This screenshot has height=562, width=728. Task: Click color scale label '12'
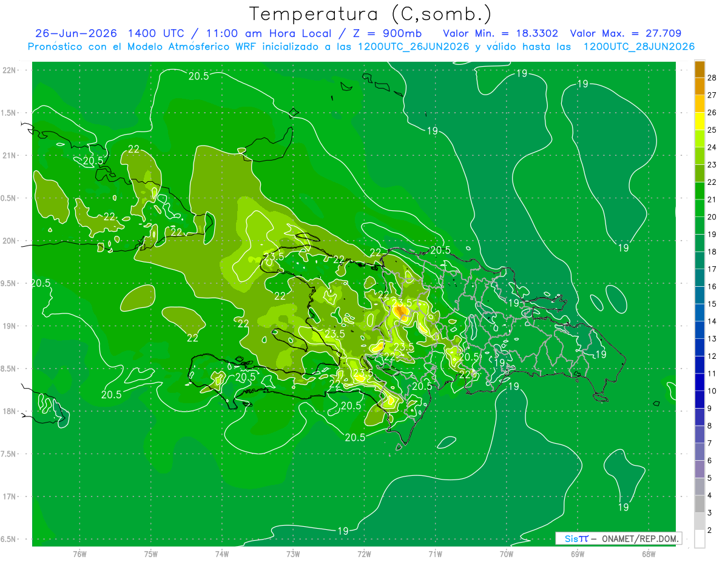click(x=712, y=356)
